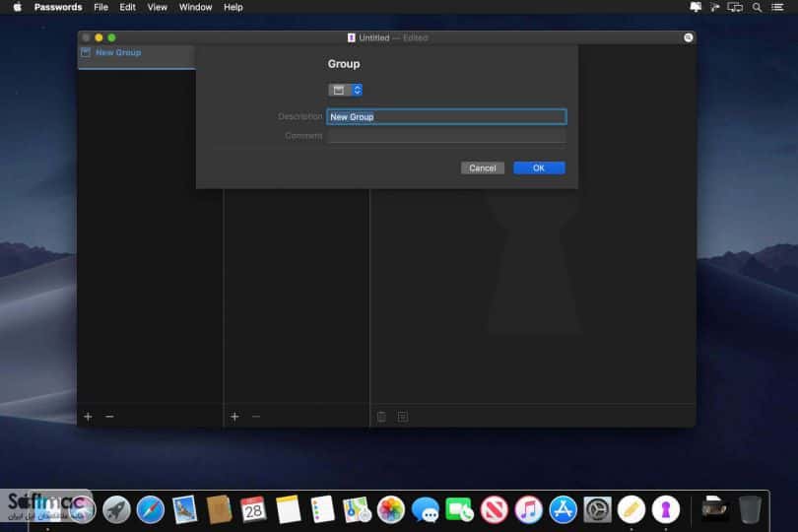Image resolution: width=798 pixels, height=532 pixels.
Task: Click the grid icon beside the clipboard icon
Action: coord(403,417)
